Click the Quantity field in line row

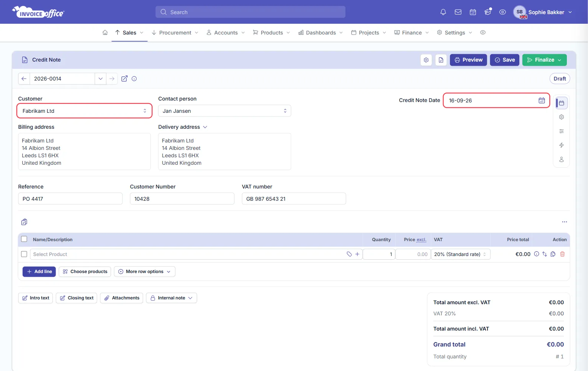coord(379,254)
